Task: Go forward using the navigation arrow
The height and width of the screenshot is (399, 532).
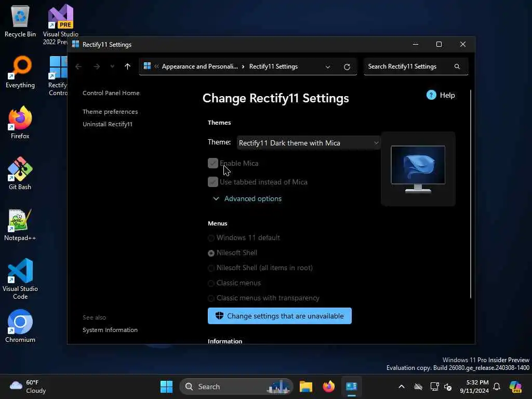Action: click(x=97, y=66)
